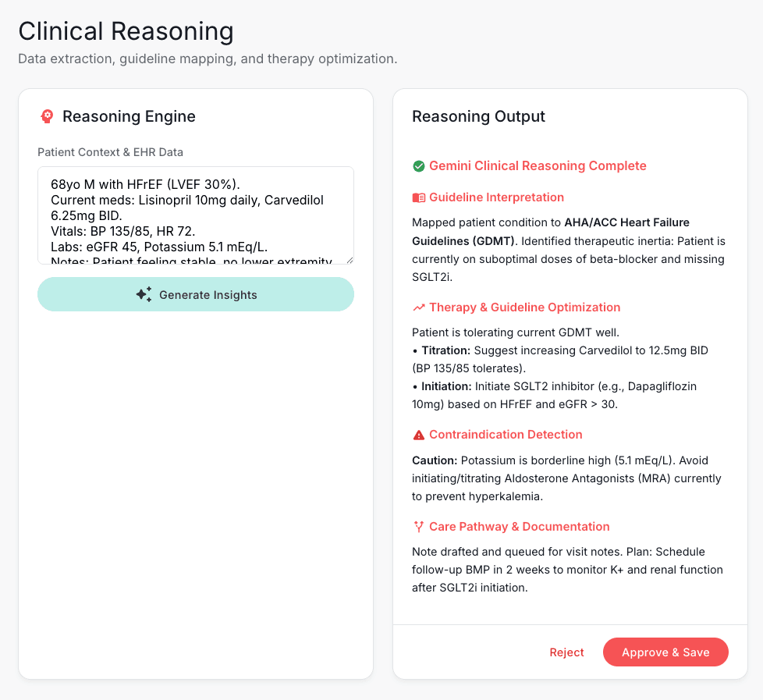
Task: Click the sparkle icon on Generate Insights
Action: (144, 294)
